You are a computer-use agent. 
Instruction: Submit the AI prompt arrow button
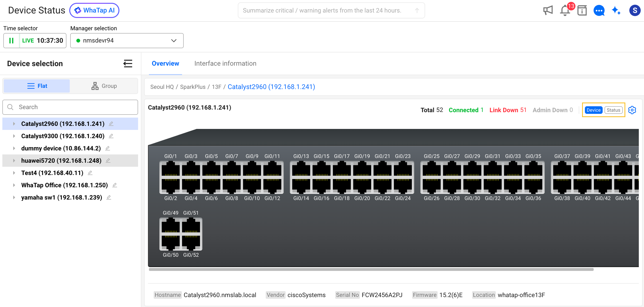[417, 10]
